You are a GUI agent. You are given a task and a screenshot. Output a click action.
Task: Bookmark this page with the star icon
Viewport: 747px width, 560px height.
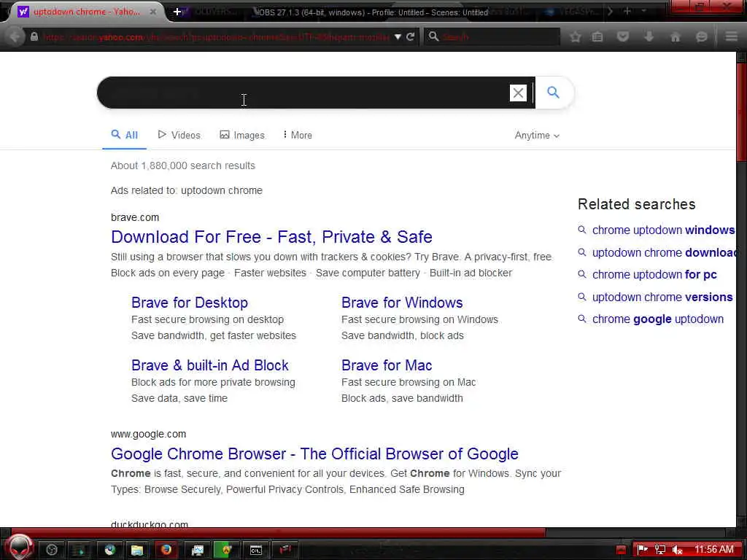pos(576,36)
